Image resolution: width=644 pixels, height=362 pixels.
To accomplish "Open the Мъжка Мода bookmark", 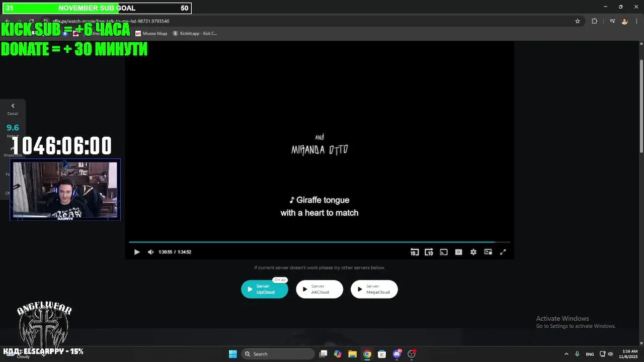I will (151, 33).
